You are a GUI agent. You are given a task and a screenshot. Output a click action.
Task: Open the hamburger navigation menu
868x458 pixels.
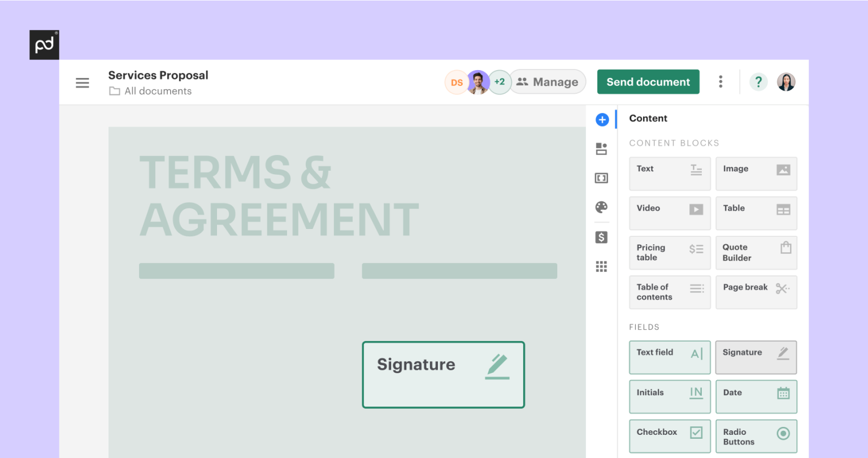pyautogui.click(x=83, y=82)
